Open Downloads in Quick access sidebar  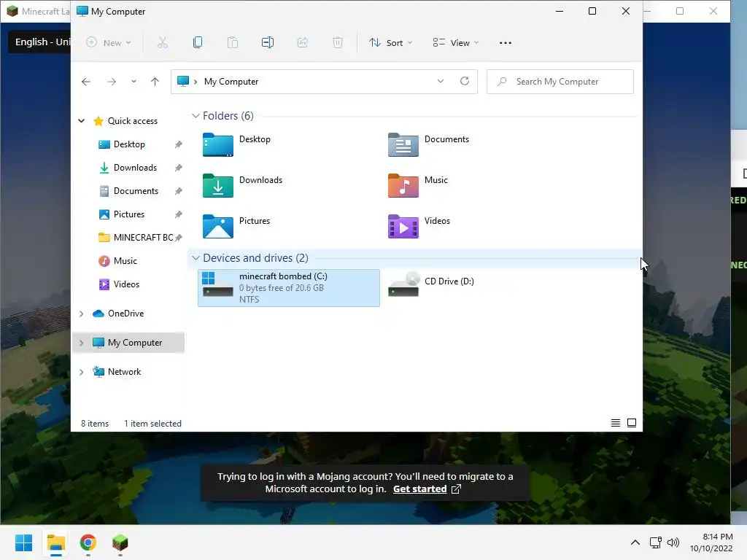pyautogui.click(x=135, y=168)
